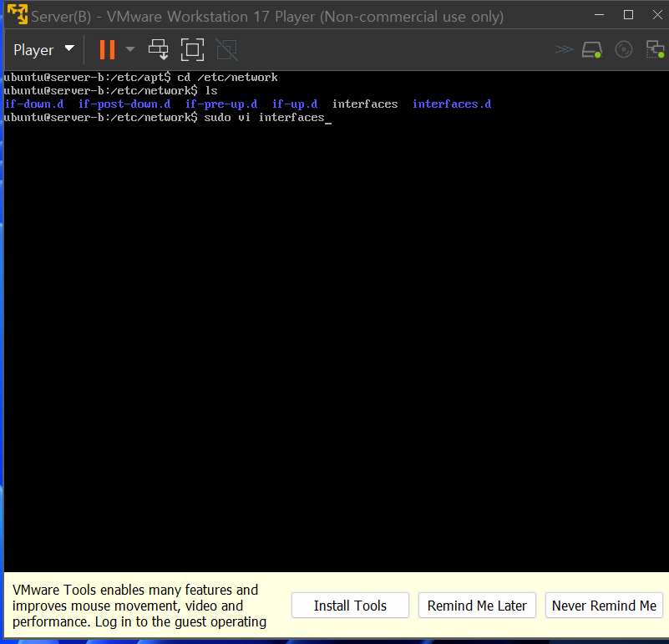Click the if-pre-up.d directory name
This screenshot has width=669, height=644.
221,104
